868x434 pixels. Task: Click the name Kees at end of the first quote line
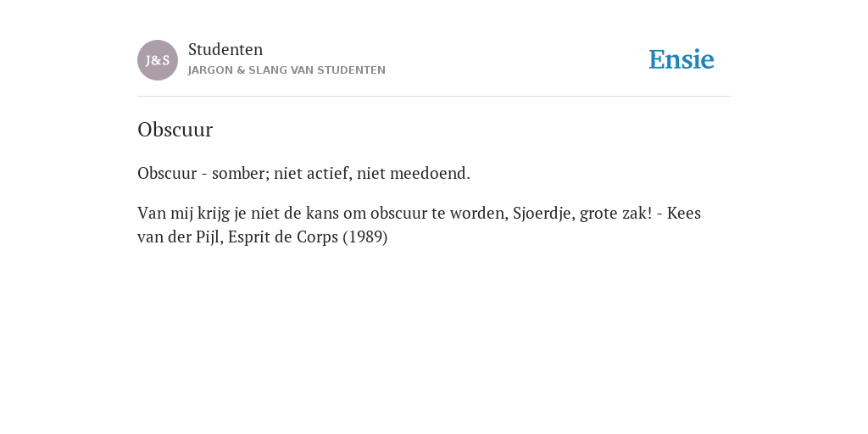click(684, 213)
